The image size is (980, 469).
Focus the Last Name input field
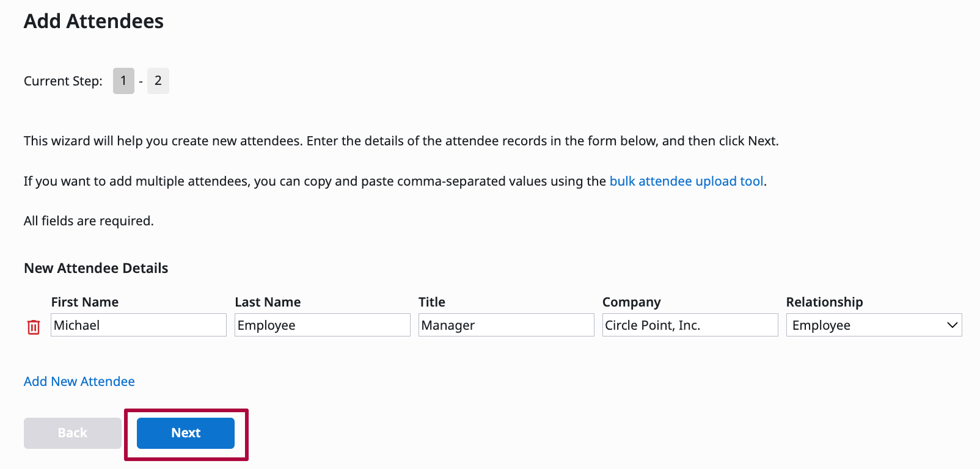(322, 325)
